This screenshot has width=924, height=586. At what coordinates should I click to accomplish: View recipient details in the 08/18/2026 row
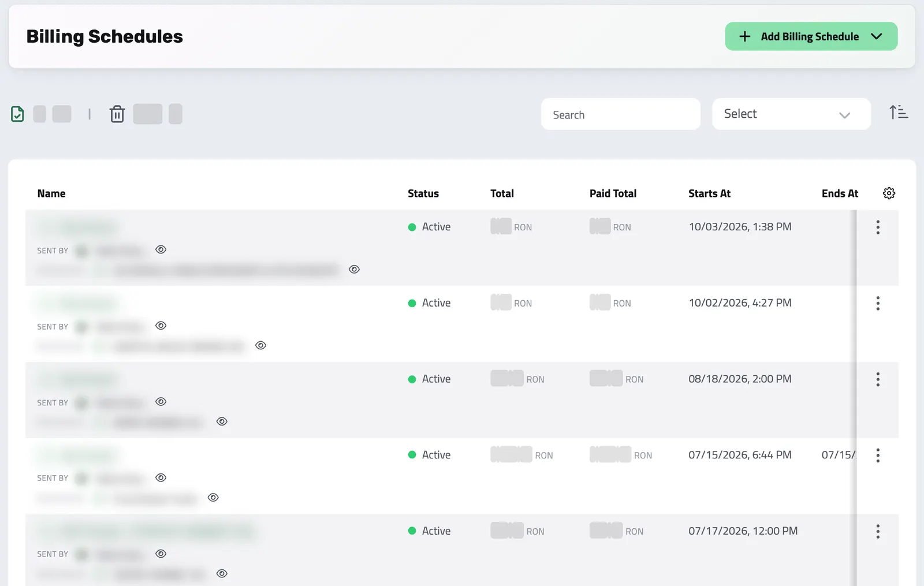(222, 421)
